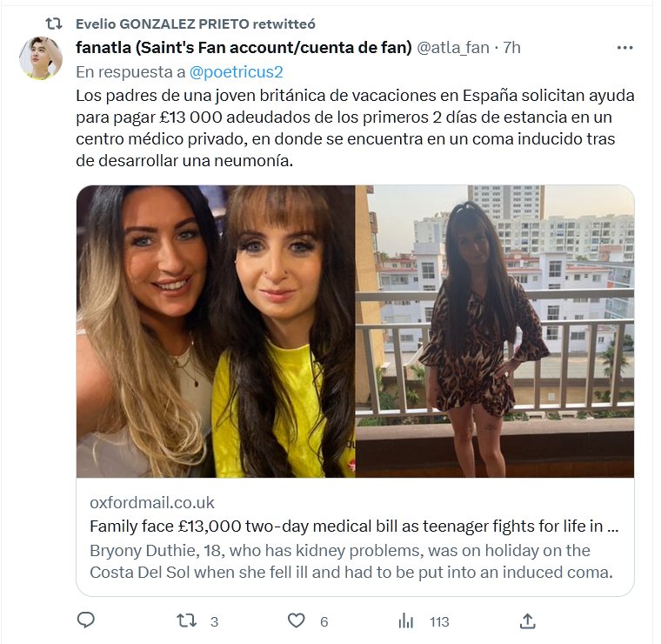Open the 'Family face £13,000' article headline
This screenshot has height=644, width=661.
click(x=354, y=527)
